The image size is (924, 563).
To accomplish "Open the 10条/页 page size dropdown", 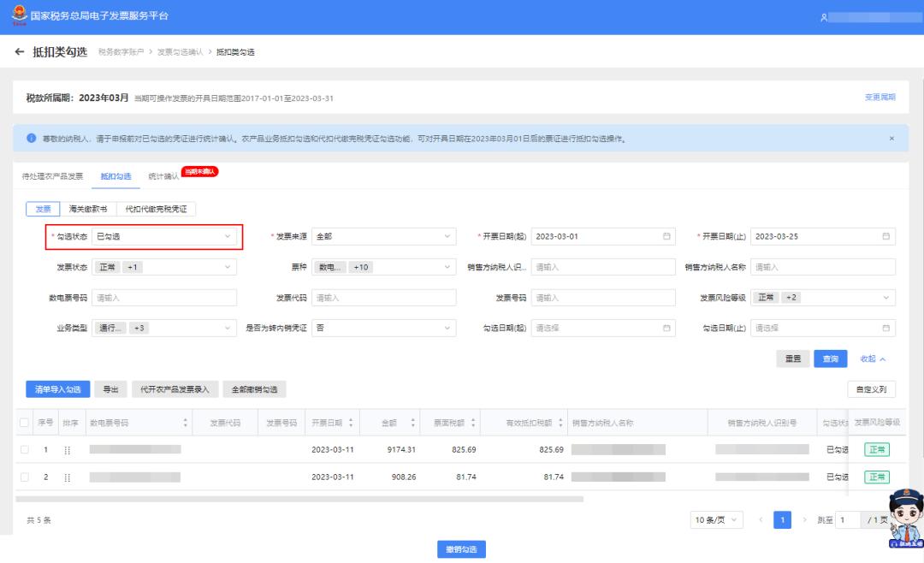I will 715,519.
